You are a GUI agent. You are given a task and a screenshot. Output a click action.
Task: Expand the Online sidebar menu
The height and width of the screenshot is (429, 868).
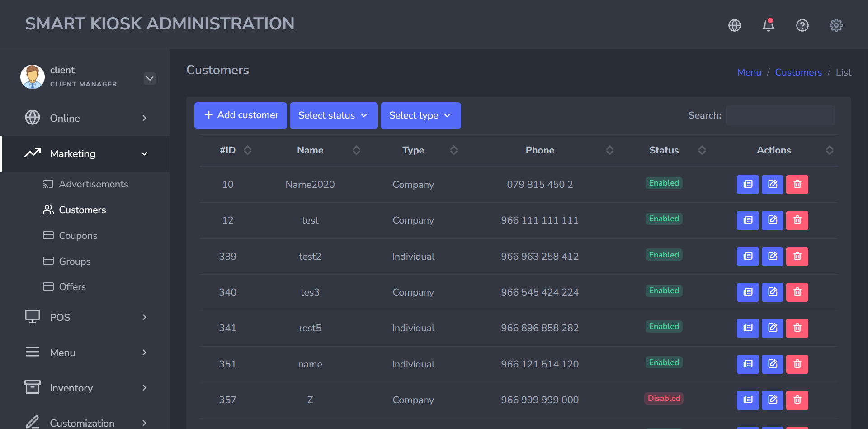85,118
